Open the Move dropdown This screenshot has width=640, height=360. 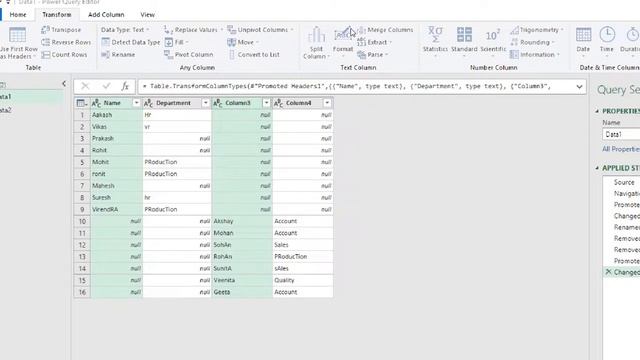point(243,42)
